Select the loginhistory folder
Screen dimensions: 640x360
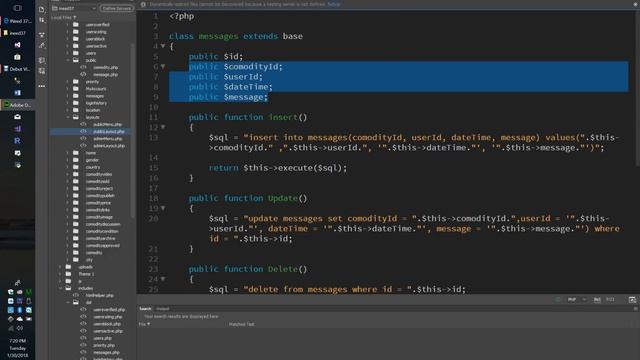click(x=96, y=103)
